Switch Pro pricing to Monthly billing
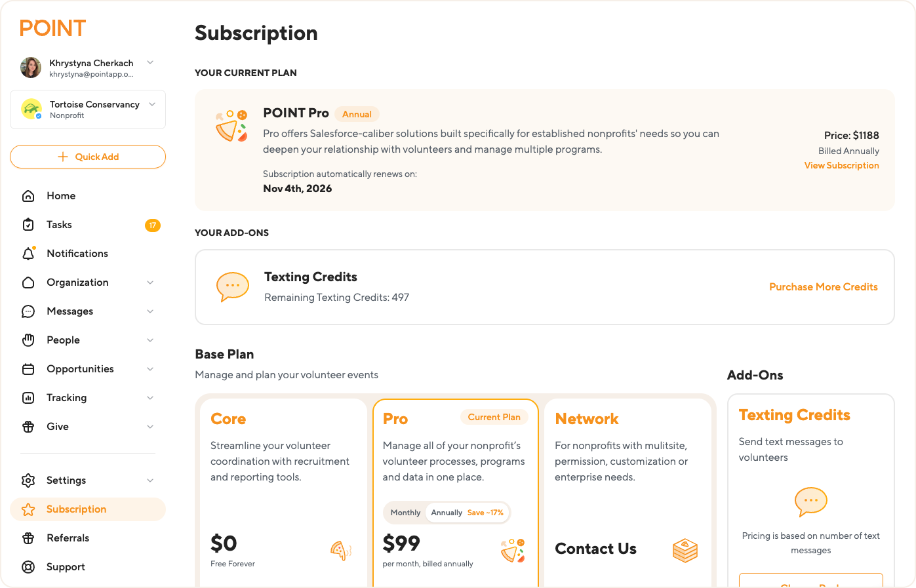This screenshot has height=588, width=916. 405,513
